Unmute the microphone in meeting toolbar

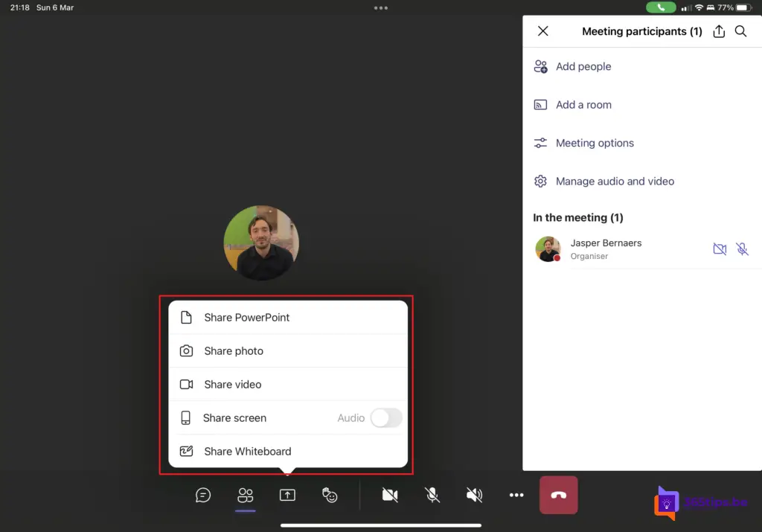coord(432,495)
